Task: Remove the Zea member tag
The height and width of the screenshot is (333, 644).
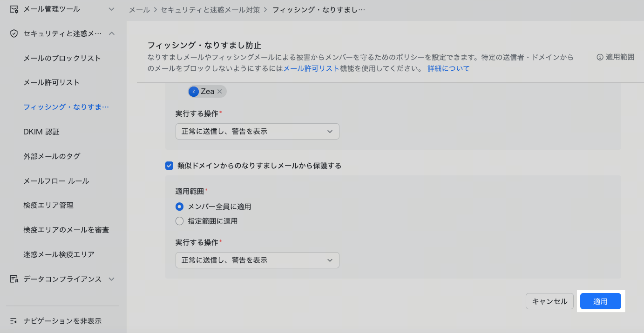Action: tap(220, 92)
